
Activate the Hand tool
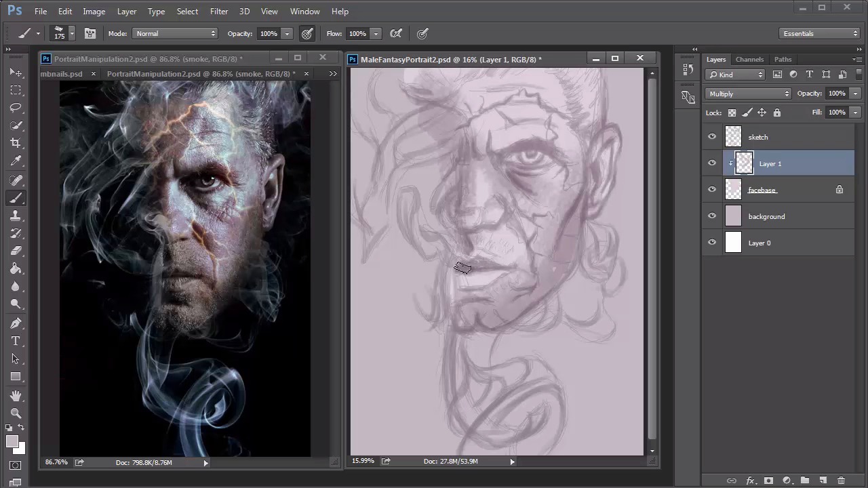(16, 395)
